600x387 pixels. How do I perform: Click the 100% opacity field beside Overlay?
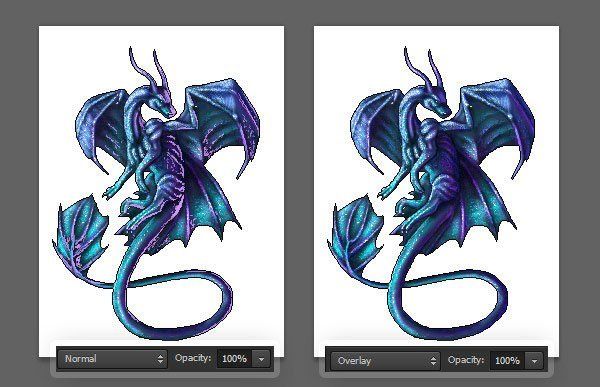(507, 360)
